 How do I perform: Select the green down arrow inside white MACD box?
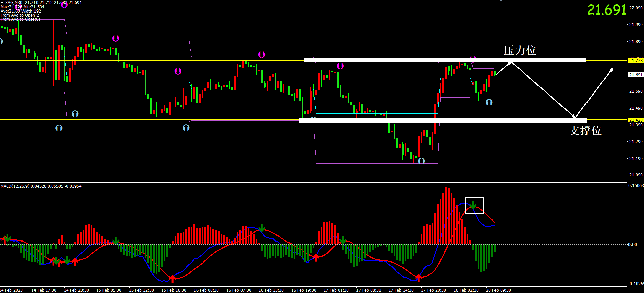[473, 205]
